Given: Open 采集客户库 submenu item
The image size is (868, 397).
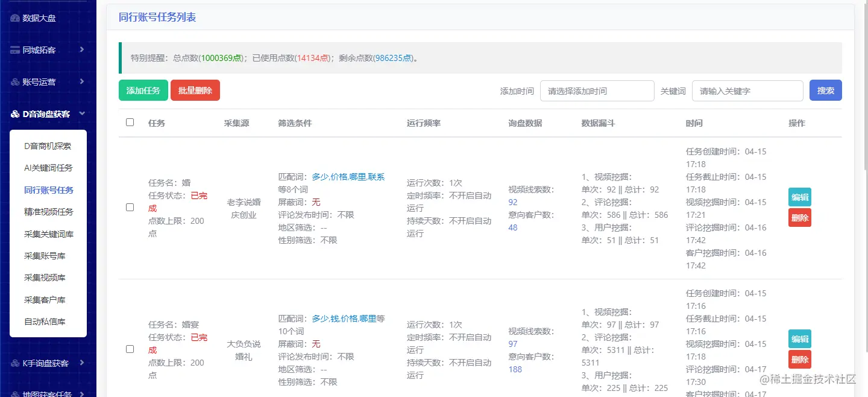Looking at the screenshot, I should pyautogui.click(x=45, y=300).
